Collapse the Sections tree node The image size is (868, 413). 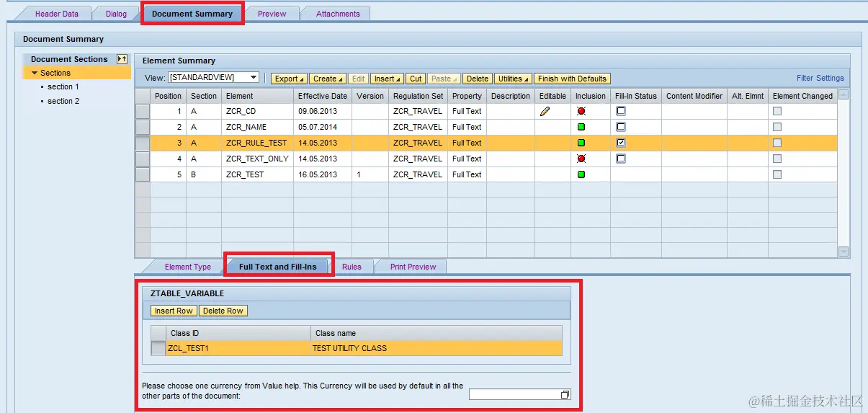point(35,73)
